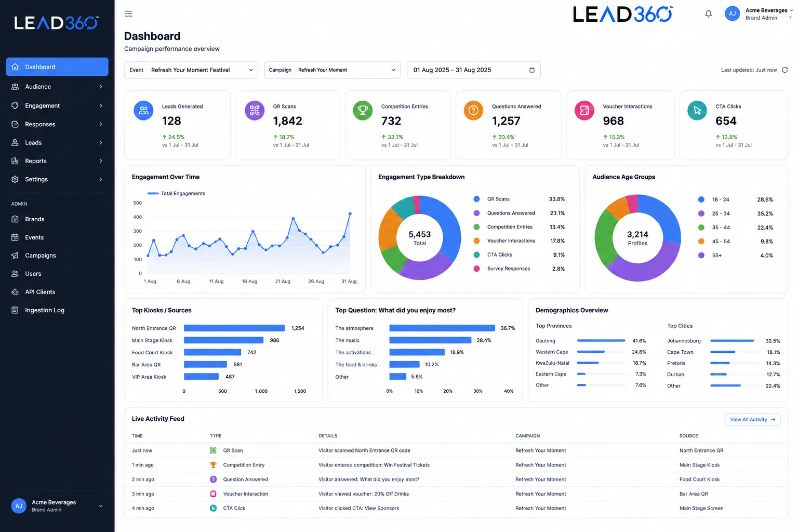The width and height of the screenshot is (798, 532).
Task: Expand the Acme Beverages sidebar account menu
Action: 57,506
